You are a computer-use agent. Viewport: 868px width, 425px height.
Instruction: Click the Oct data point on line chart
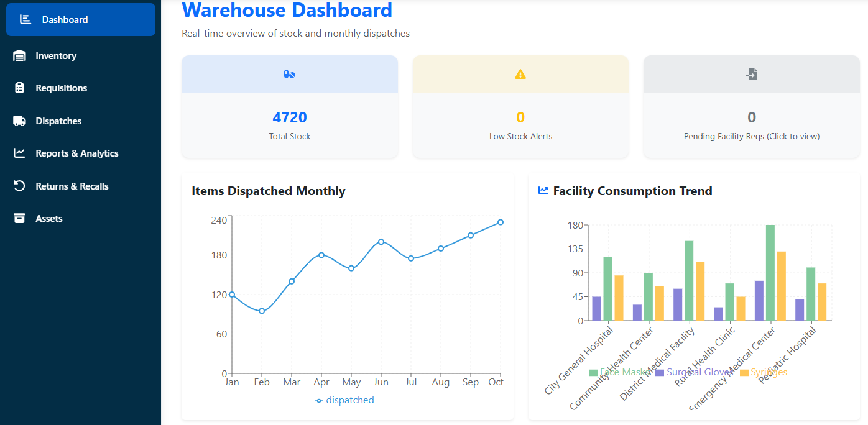pos(501,222)
